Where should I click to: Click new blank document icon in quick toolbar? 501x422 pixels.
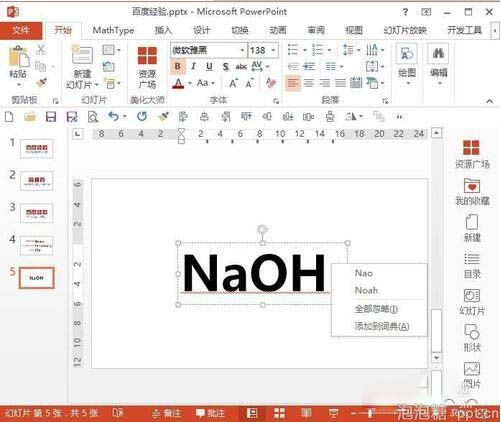coord(9,117)
